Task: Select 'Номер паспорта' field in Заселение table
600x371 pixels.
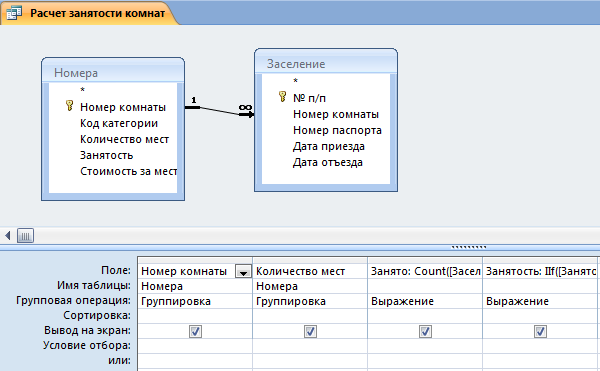Action: (x=337, y=130)
